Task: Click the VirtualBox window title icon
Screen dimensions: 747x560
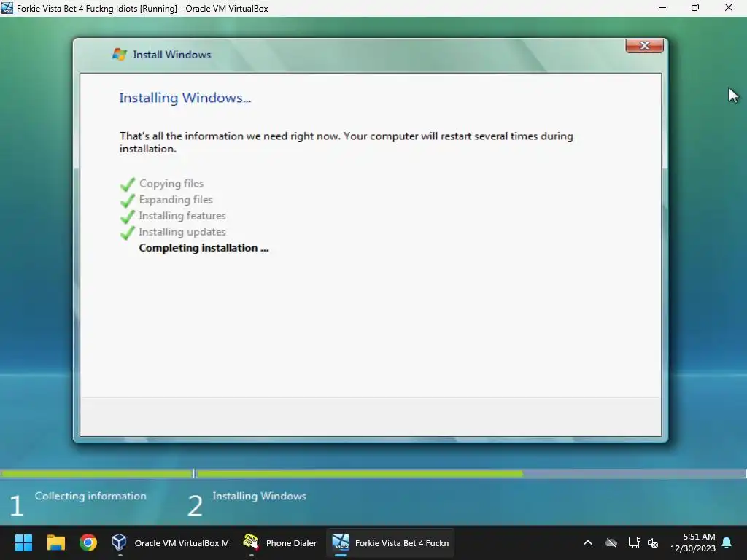Action: 7,8
